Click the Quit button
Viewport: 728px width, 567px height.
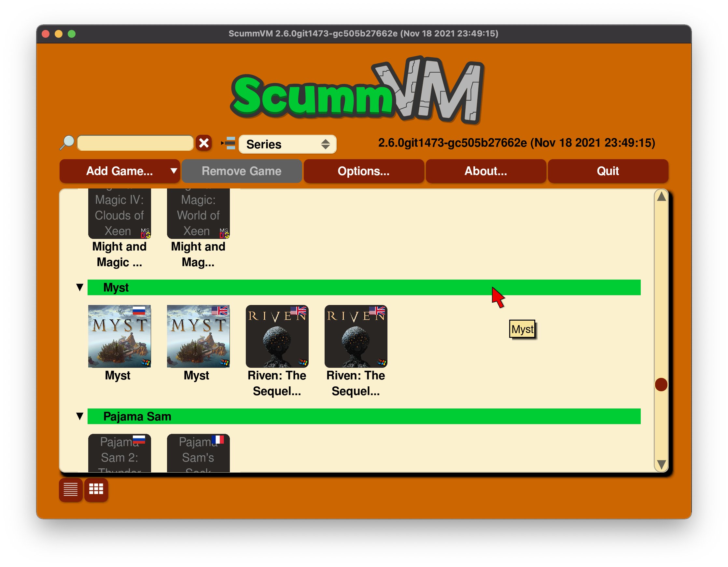tap(607, 171)
